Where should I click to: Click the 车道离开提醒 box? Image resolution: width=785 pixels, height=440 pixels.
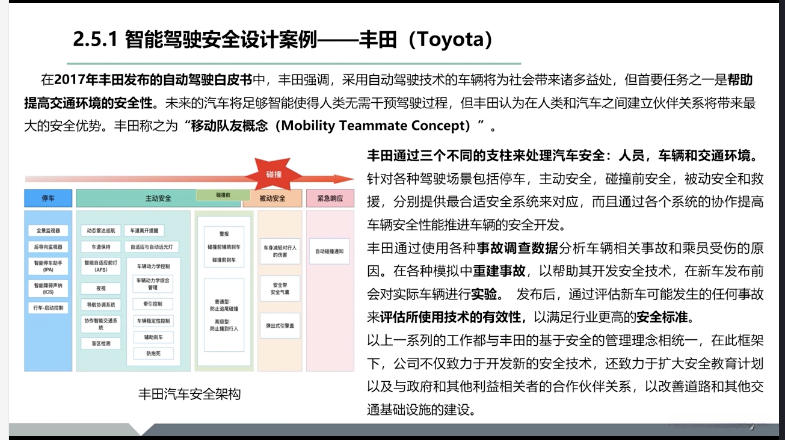click(144, 231)
